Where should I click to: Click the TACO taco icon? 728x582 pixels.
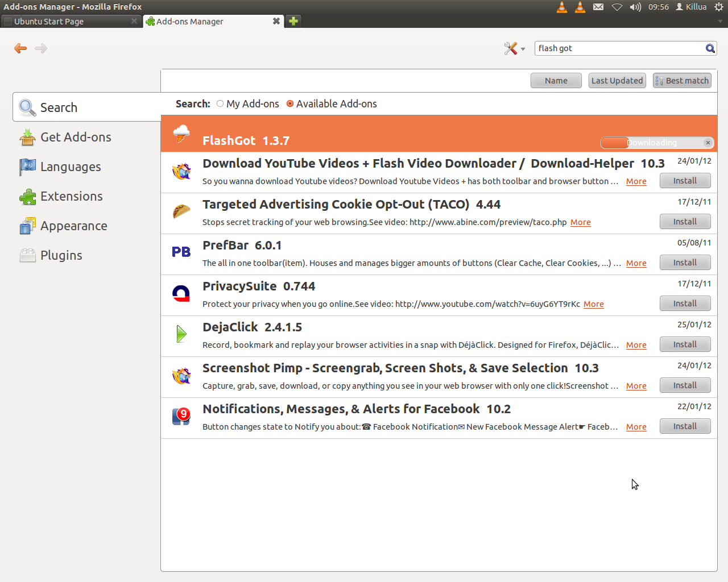[181, 211]
